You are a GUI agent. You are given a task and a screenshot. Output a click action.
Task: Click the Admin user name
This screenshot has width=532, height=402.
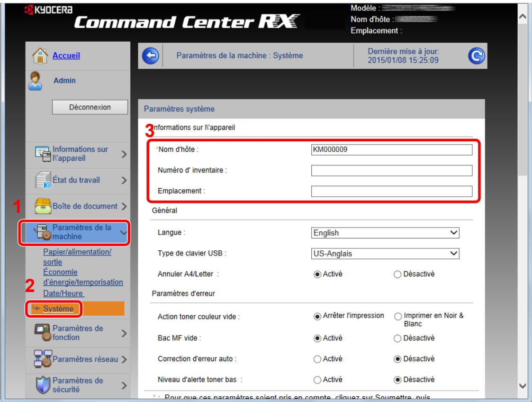[64, 81]
